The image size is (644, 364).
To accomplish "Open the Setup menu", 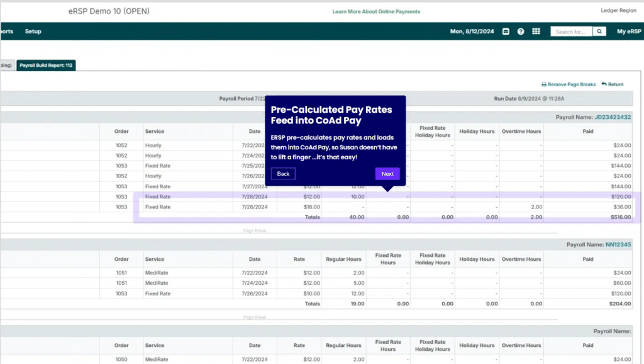I will pos(33,31).
